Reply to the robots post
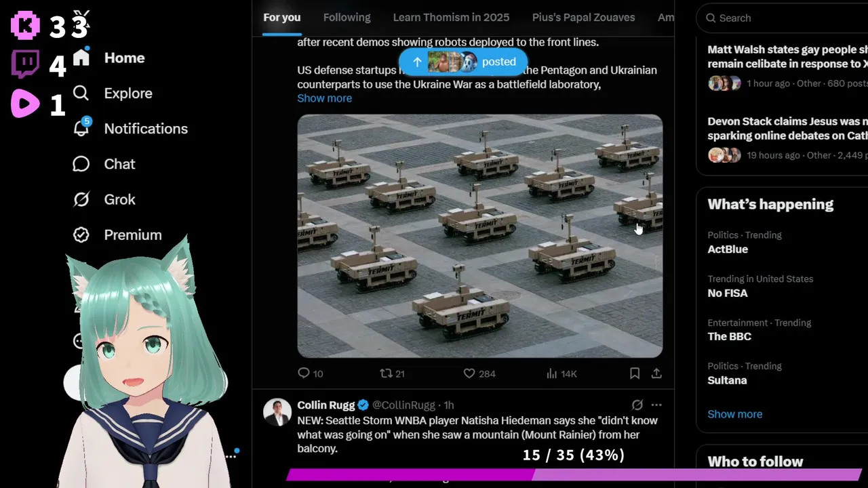This screenshot has width=868, height=488. click(311, 373)
